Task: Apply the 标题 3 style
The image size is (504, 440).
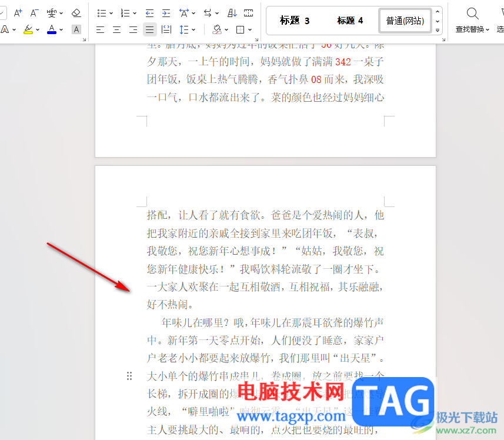Action: click(295, 21)
